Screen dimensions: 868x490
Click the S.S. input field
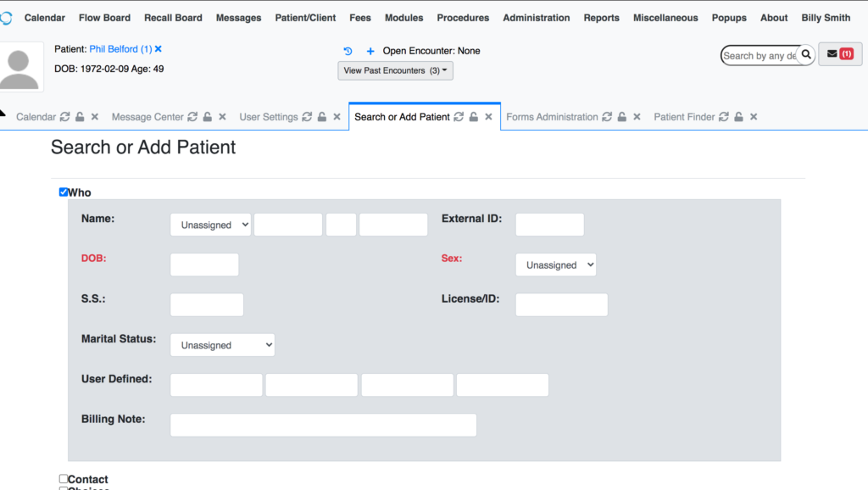[x=207, y=304]
